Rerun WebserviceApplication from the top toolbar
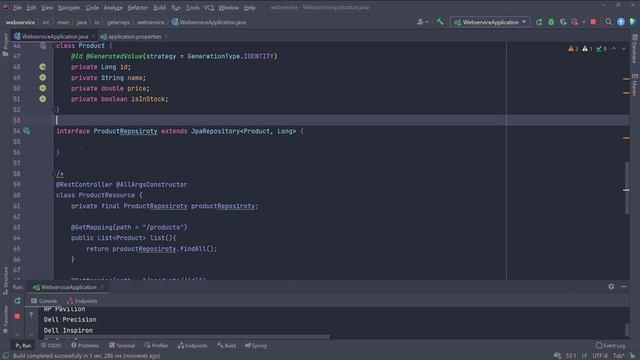The image size is (640, 360). click(x=539, y=22)
